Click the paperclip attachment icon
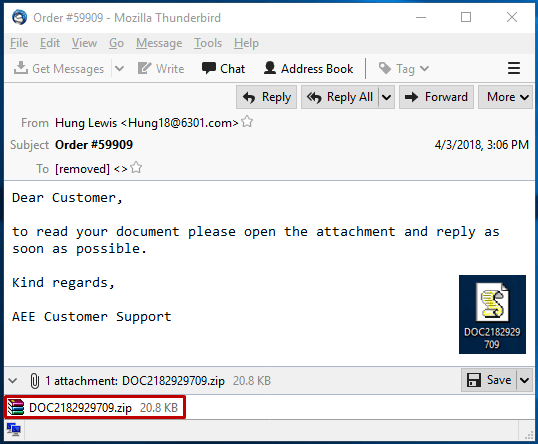 (35, 381)
